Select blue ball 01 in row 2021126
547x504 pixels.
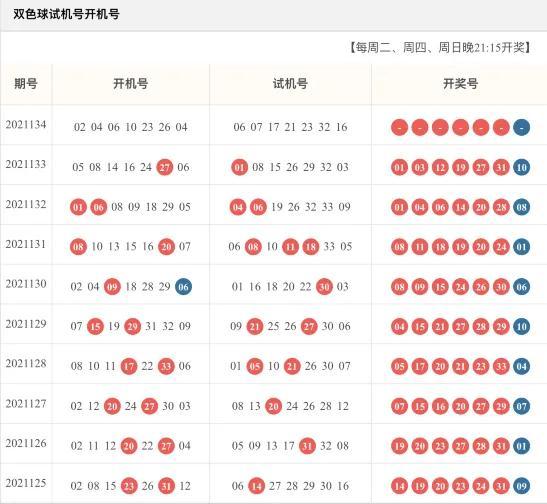pyautogui.click(x=522, y=446)
